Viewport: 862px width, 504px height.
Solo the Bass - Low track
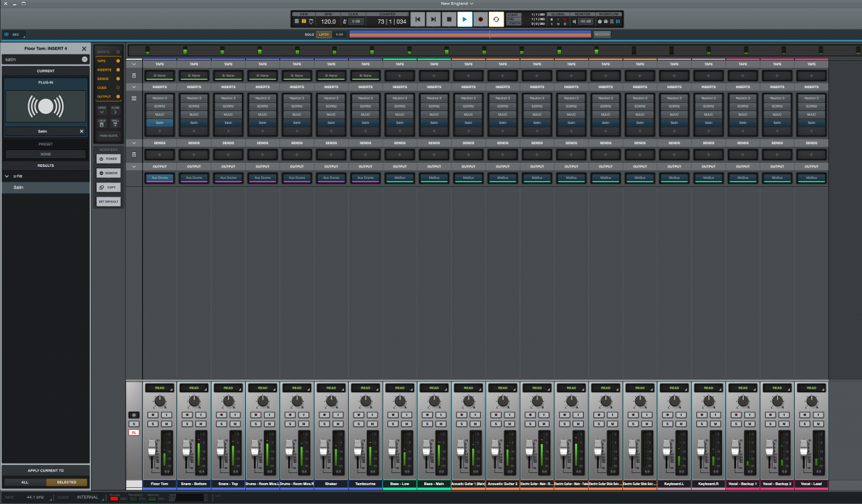point(395,424)
